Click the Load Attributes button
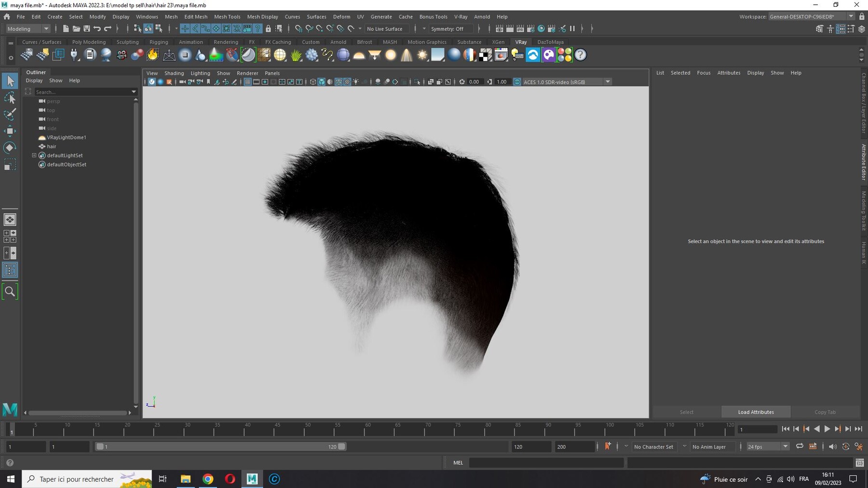The width and height of the screenshot is (868, 488). [756, 412]
